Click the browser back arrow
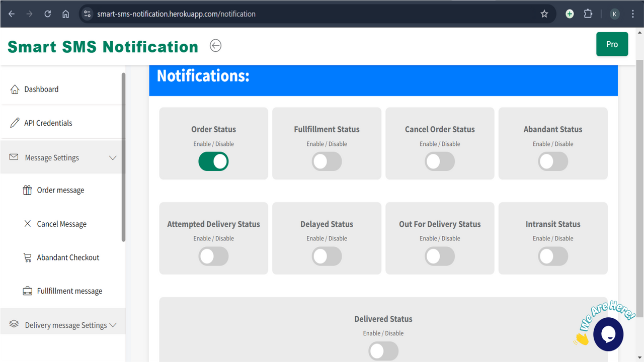Viewport: 644px width, 362px height. point(12,14)
